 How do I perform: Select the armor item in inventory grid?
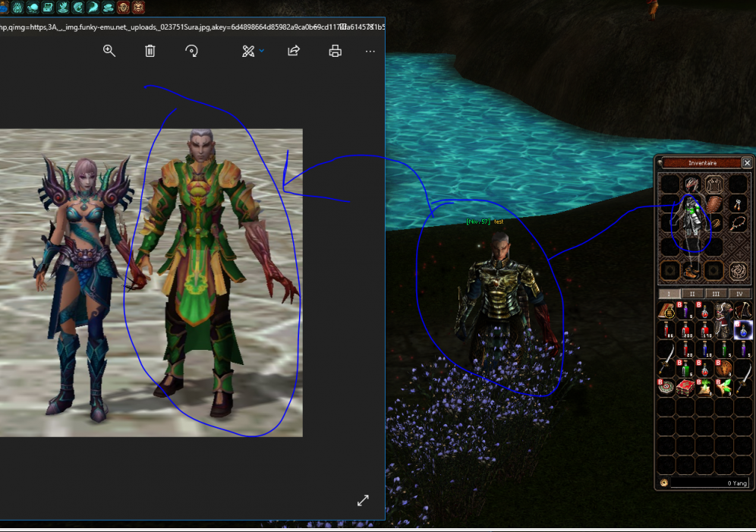click(x=723, y=320)
